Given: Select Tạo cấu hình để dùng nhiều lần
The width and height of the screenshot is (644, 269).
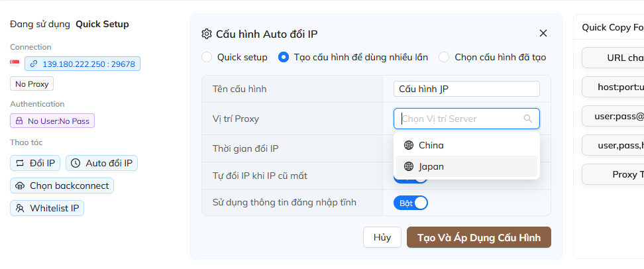Looking at the screenshot, I should tap(284, 57).
